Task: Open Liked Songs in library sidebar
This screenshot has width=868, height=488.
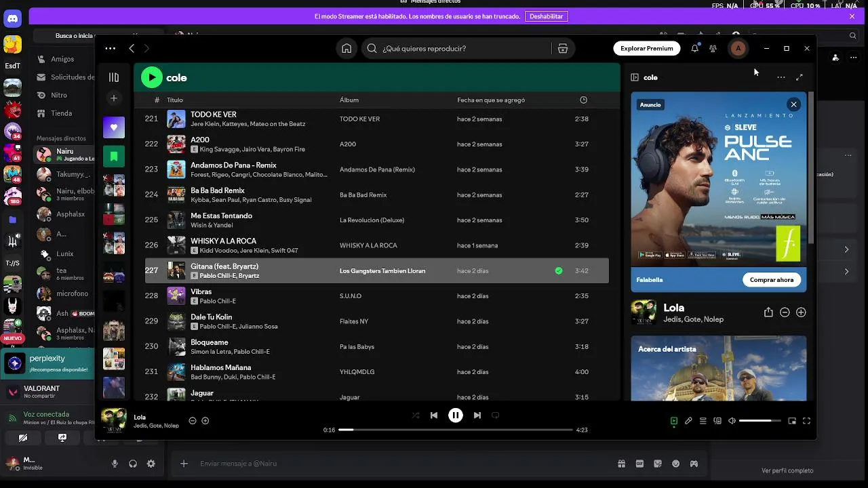Action: 114,127
